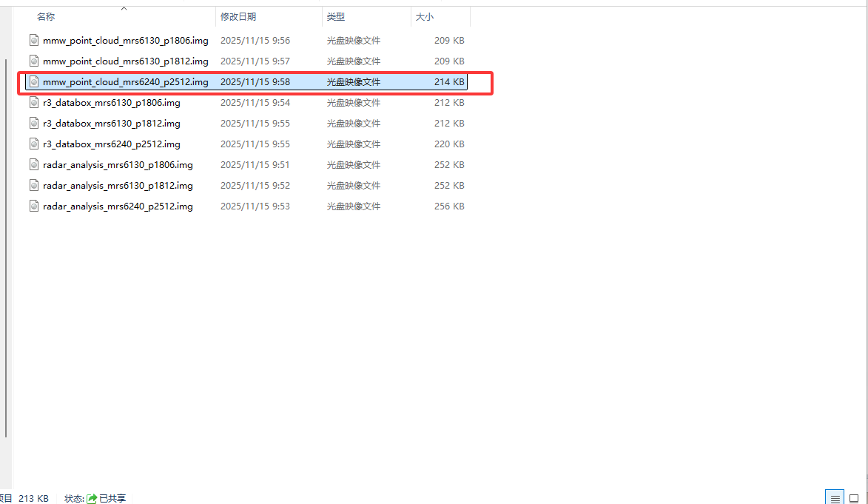
Task: Click the radar_analysis_mrs6130_p1806.img file icon
Action: pos(34,164)
